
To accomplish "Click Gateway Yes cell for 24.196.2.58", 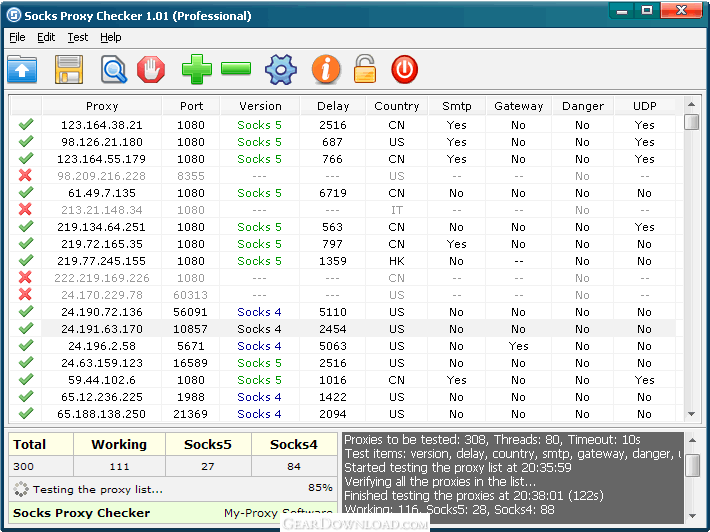I will [x=518, y=346].
